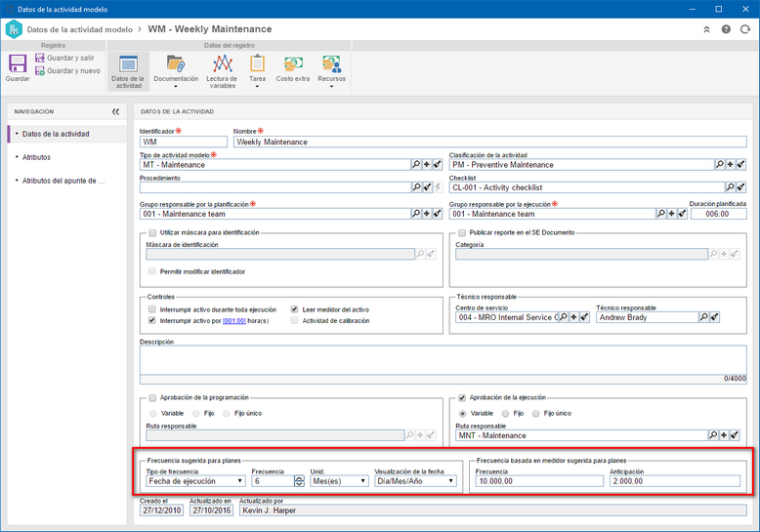
Task: Open the Unid. Mes(es) dropdown
Action: pyautogui.click(x=339, y=481)
